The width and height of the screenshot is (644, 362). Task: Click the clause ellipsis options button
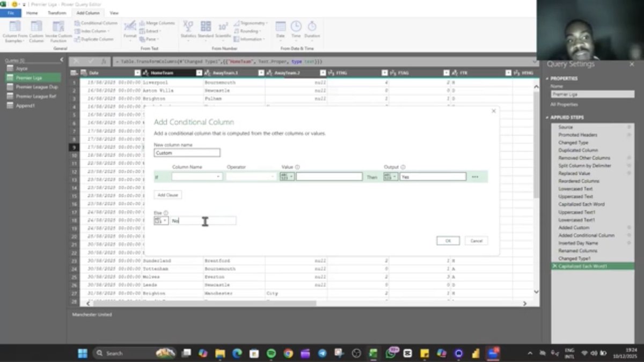pyautogui.click(x=475, y=176)
